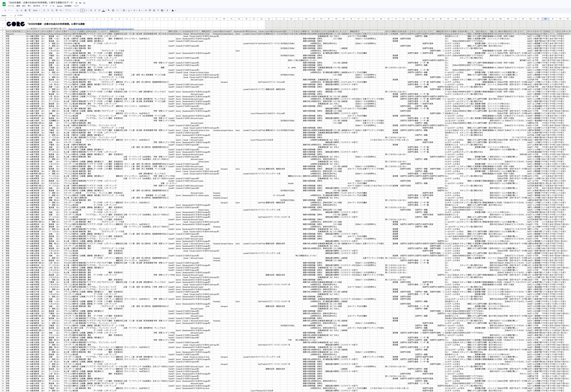Expand the horizontal align dropdown

point(125,11)
